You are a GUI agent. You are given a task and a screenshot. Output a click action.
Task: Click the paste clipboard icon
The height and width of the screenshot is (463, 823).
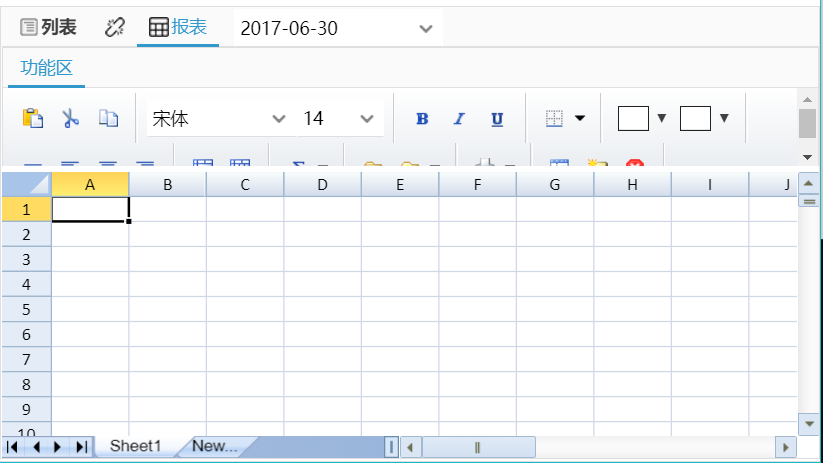pos(33,118)
